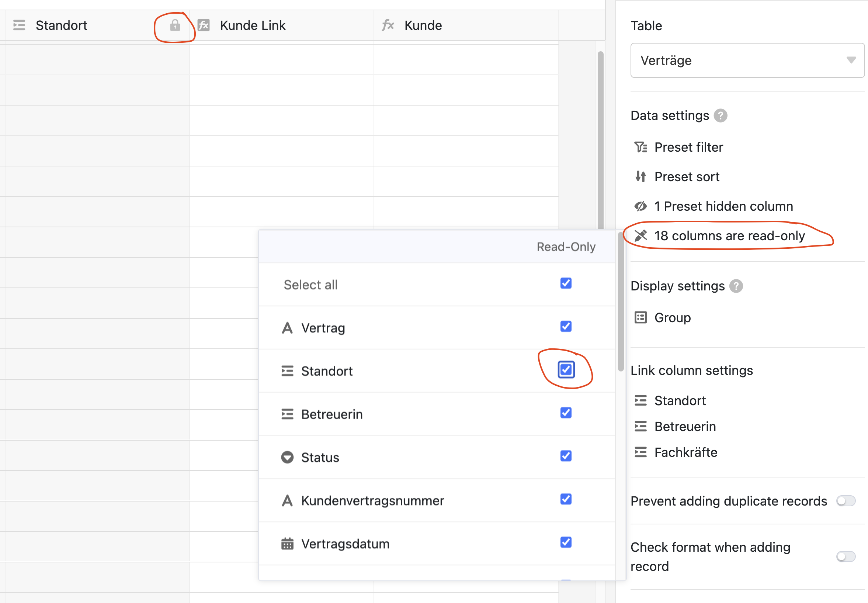The image size is (868, 603).
Task: Click the hidden column eye icon
Action: (641, 206)
